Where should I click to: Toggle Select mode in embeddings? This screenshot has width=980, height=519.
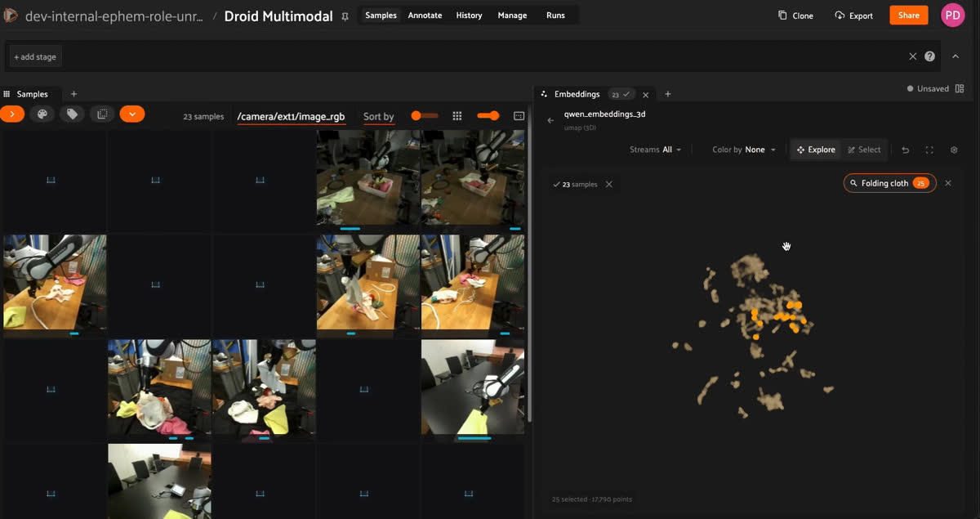click(864, 150)
